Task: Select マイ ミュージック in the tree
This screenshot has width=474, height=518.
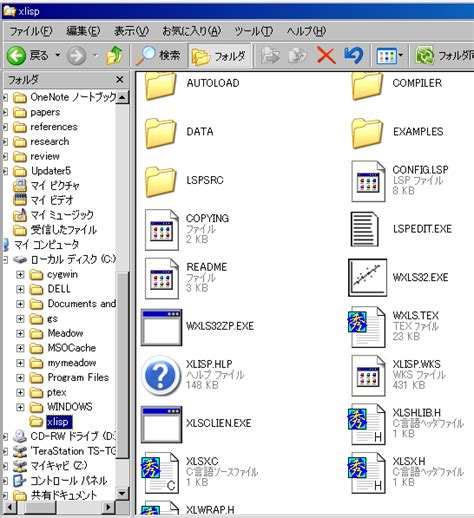Action: pyautogui.click(x=62, y=215)
